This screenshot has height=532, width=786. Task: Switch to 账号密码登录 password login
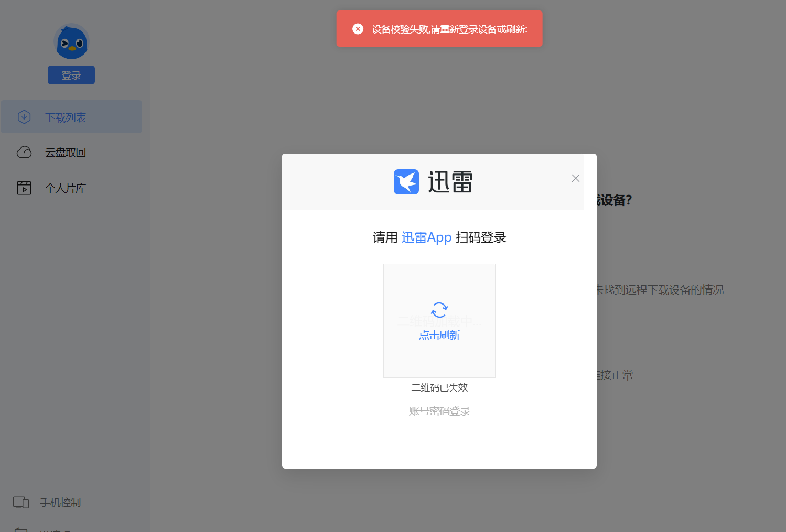[439, 411]
